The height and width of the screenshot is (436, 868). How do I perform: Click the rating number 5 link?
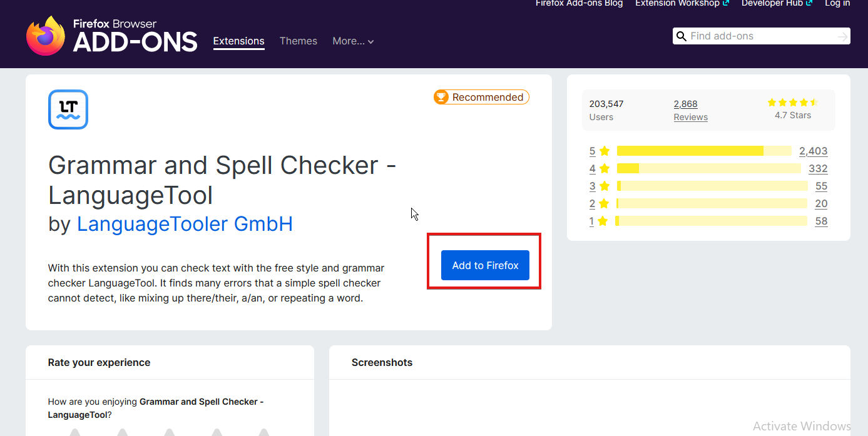click(x=592, y=151)
